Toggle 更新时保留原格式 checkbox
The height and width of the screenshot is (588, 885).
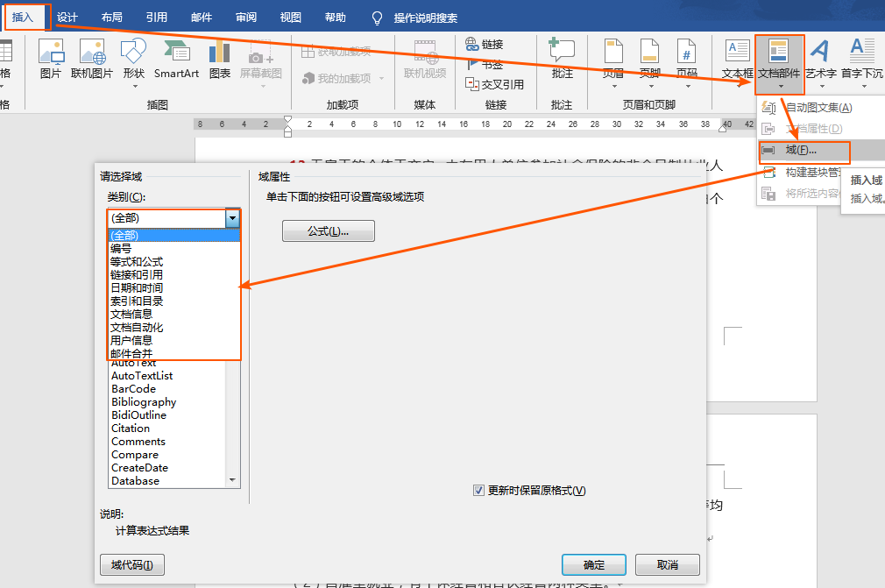(478, 491)
